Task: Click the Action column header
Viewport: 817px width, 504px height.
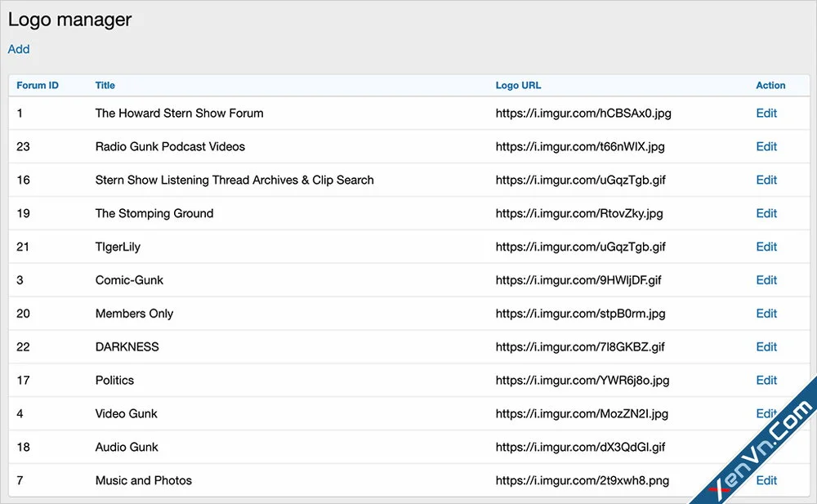Action: click(769, 85)
